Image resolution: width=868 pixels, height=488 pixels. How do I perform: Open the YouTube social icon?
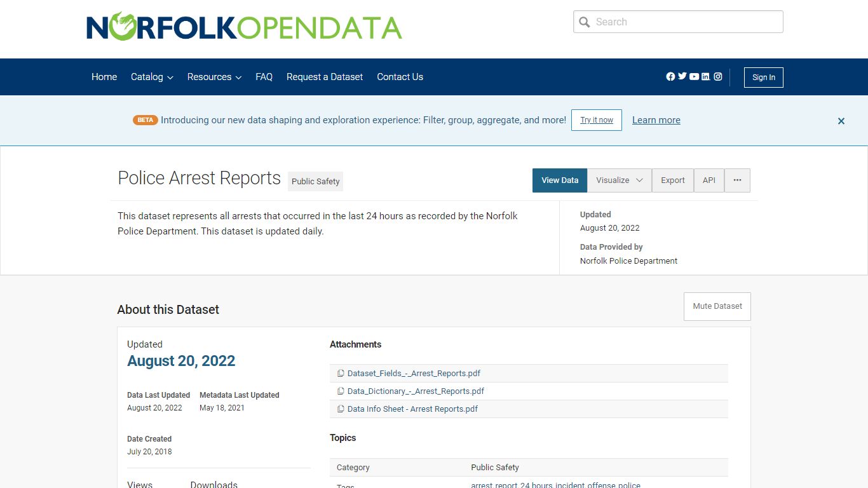point(695,77)
